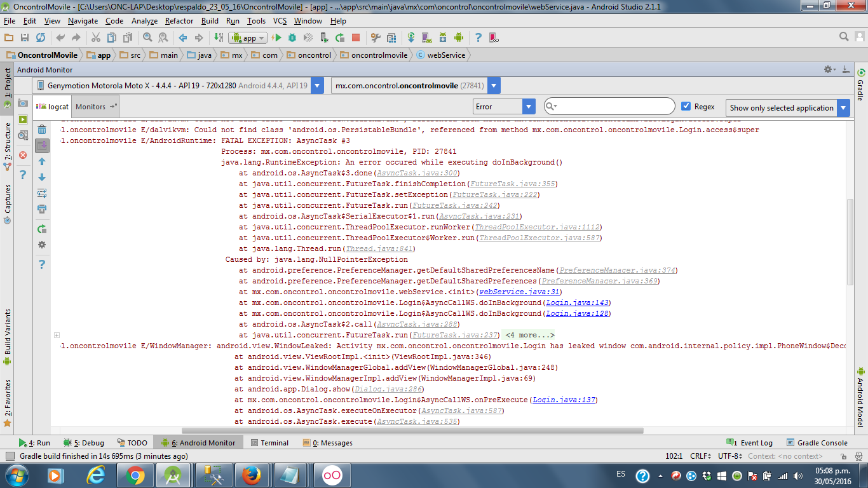The image size is (868, 488).
Task: Terminate application with red X icon
Action: click(x=23, y=155)
